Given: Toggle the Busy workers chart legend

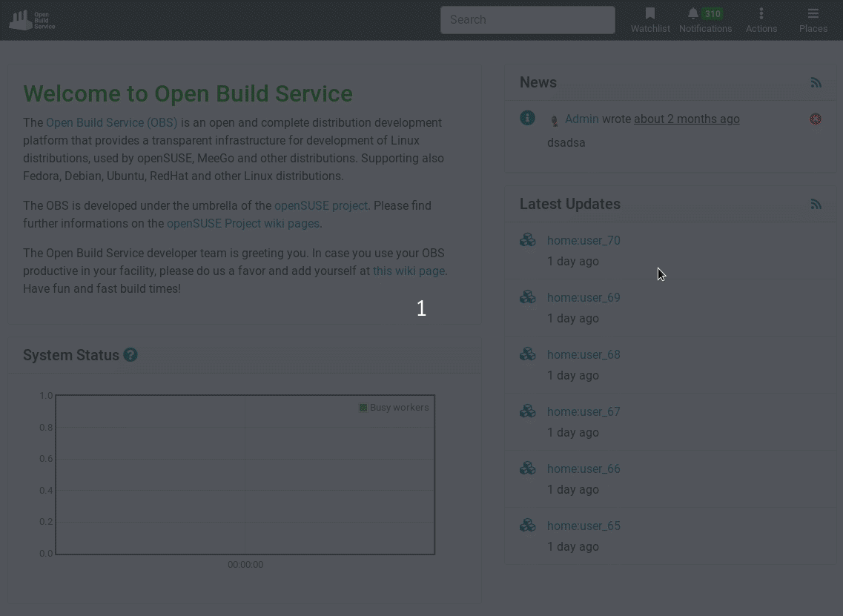Looking at the screenshot, I should [x=394, y=407].
